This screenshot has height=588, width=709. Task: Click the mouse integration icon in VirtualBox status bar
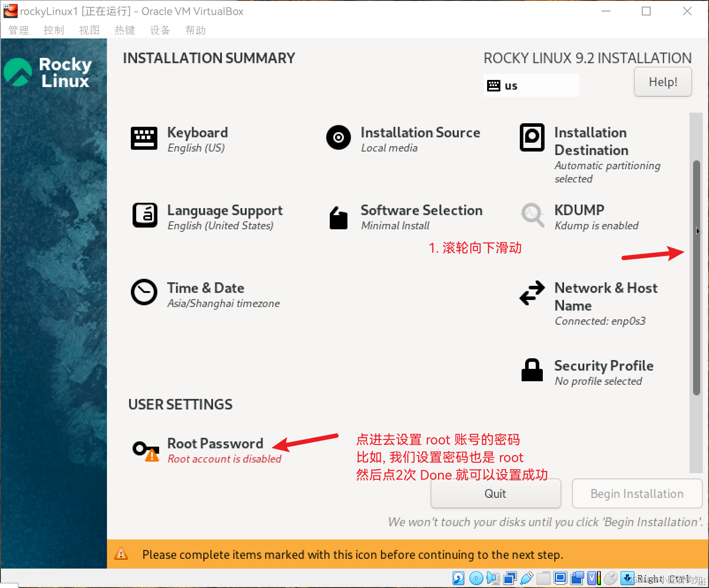pos(610,578)
